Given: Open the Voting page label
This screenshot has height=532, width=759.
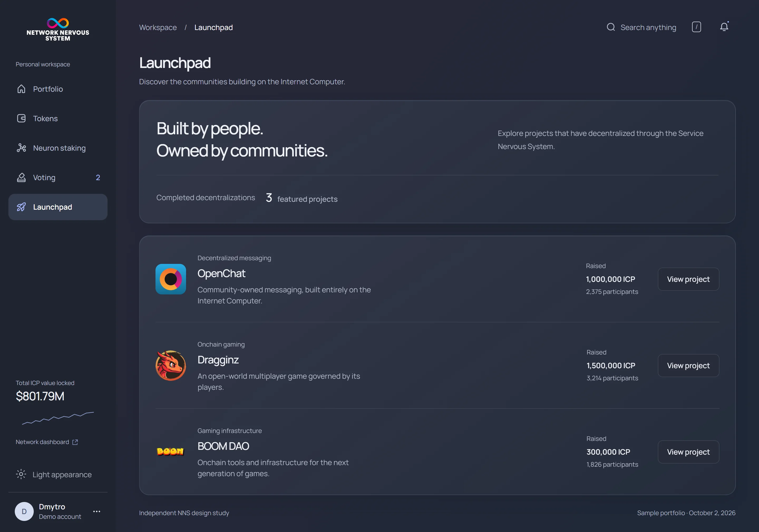Looking at the screenshot, I should click(x=44, y=178).
